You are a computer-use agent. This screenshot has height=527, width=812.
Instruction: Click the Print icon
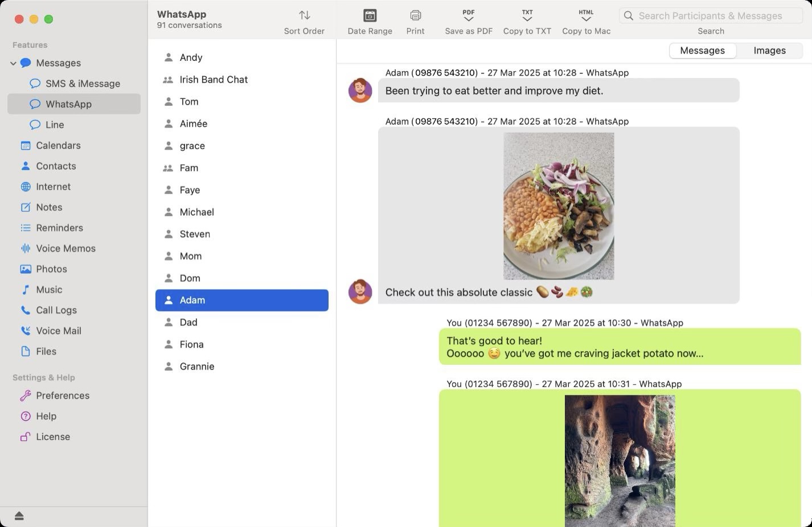(415, 16)
